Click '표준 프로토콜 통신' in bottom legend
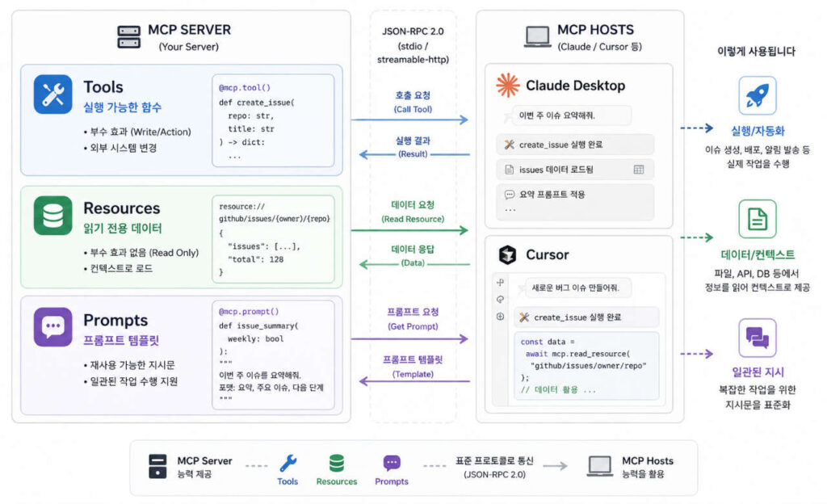Screen dimensions: 827x504 tap(495, 460)
